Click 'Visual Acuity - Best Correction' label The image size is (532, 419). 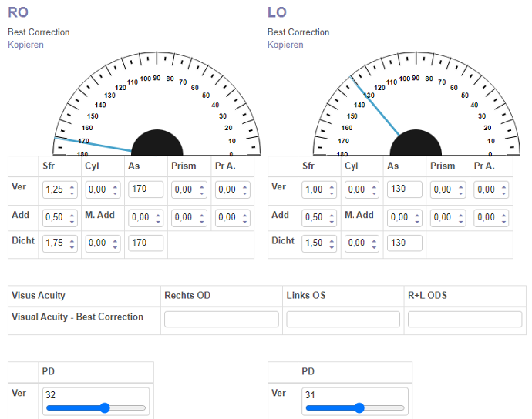77,317
